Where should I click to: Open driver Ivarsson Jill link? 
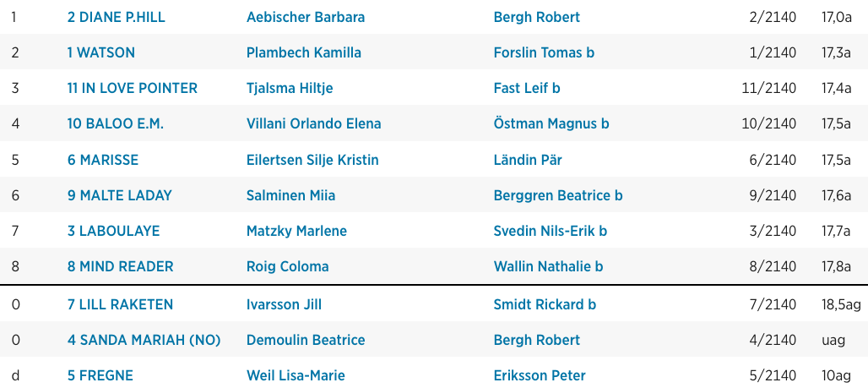pyautogui.click(x=284, y=305)
